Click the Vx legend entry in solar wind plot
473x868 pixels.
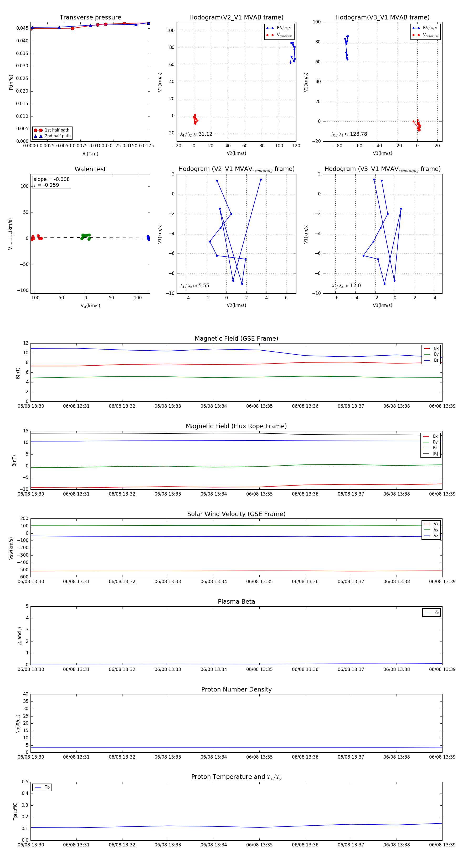431,524
